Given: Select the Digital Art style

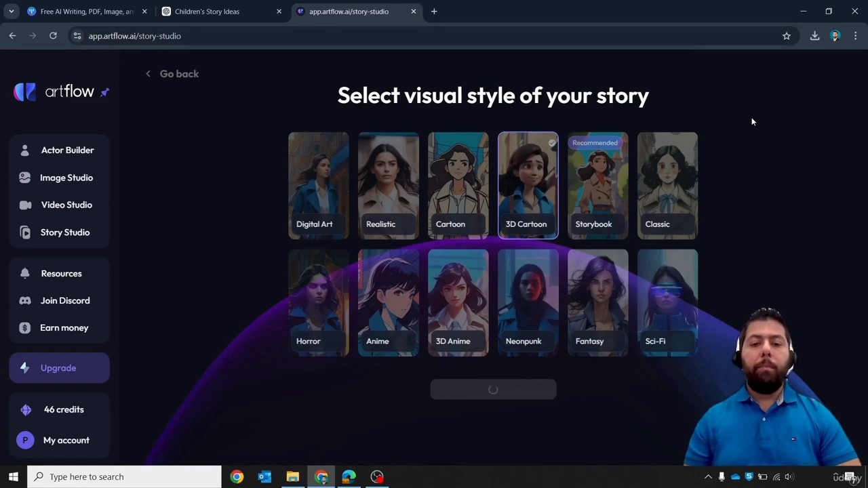Looking at the screenshot, I should (x=319, y=185).
